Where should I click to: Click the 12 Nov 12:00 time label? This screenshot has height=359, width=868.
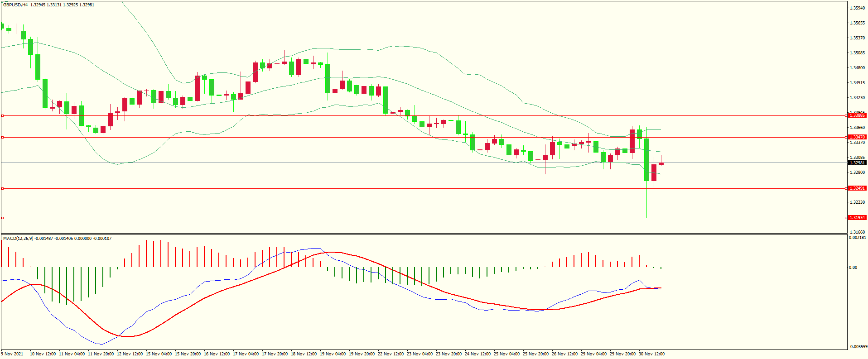point(130,354)
